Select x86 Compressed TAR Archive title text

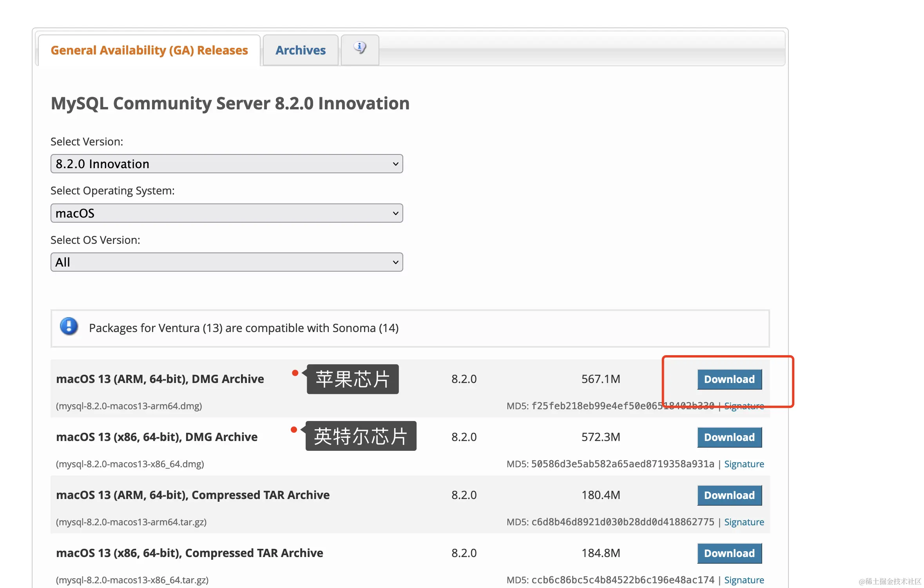tap(190, 553)
